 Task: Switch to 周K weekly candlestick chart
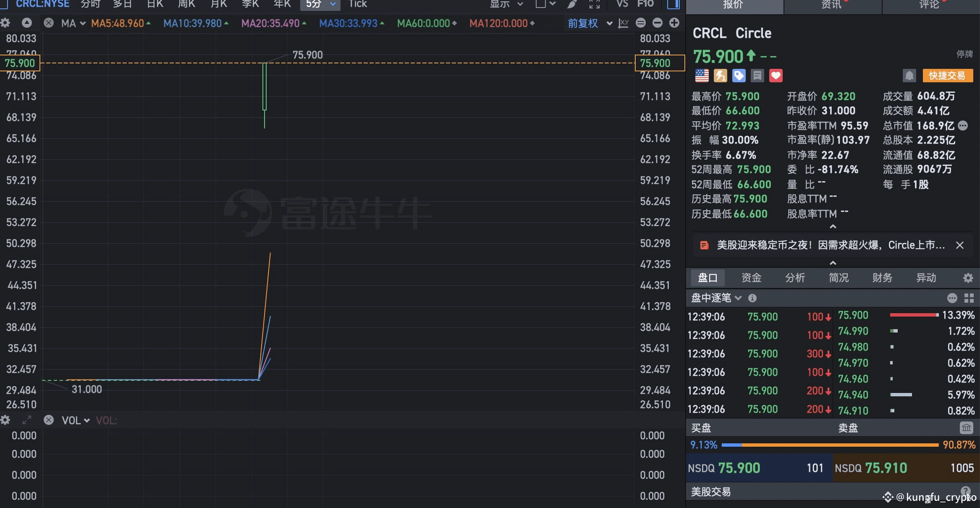pos(186,4)
